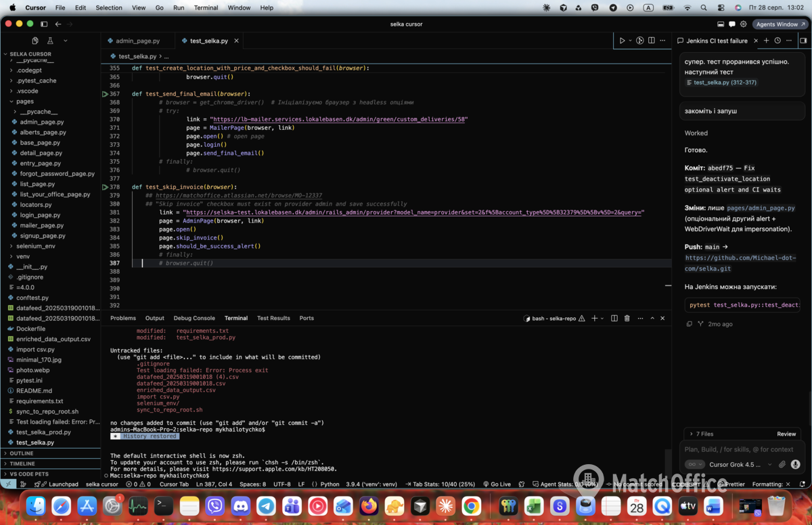Switch to the admin_page.py tab
Viewport: 812px width, 525px height.
(x=137, y=41)
